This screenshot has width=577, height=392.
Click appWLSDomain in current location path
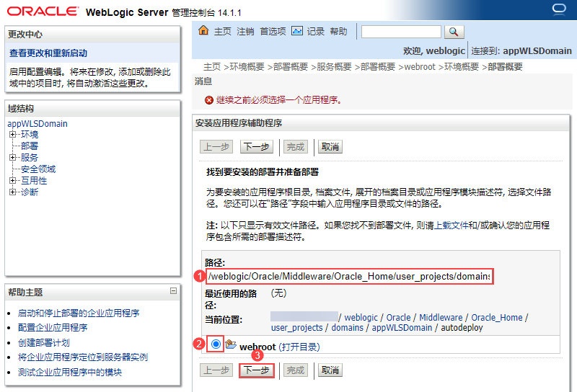click(402, 328)
